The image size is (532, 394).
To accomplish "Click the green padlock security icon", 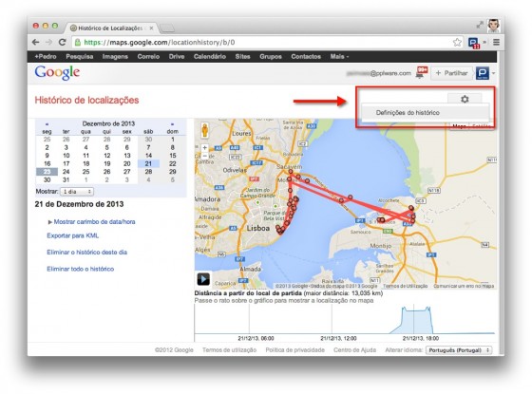I will 78,43.
